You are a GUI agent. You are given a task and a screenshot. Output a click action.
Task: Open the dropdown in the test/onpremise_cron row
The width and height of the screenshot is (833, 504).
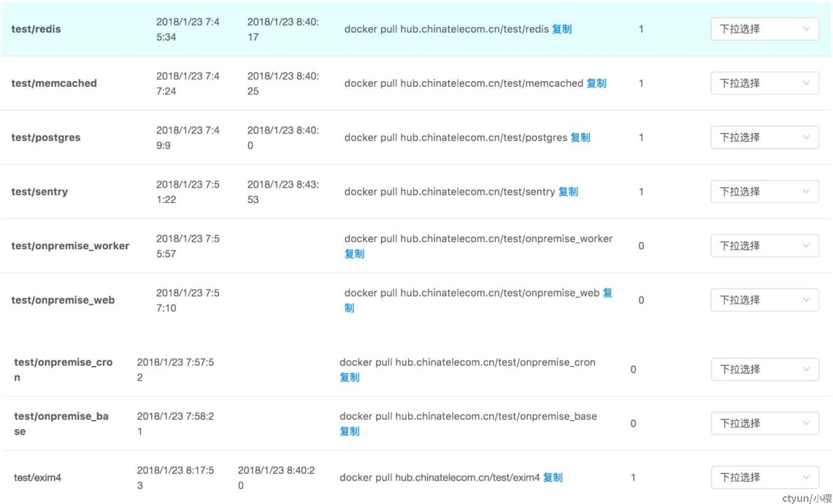pyautogui.click(x=764, y=369)
